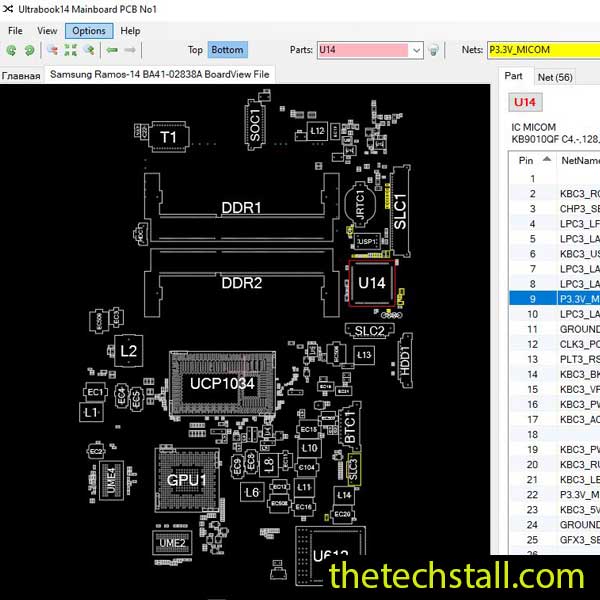Select pin 12 row CLK3_P
The width and height of the screenshot is (600, 600).
tap(555, 344)
